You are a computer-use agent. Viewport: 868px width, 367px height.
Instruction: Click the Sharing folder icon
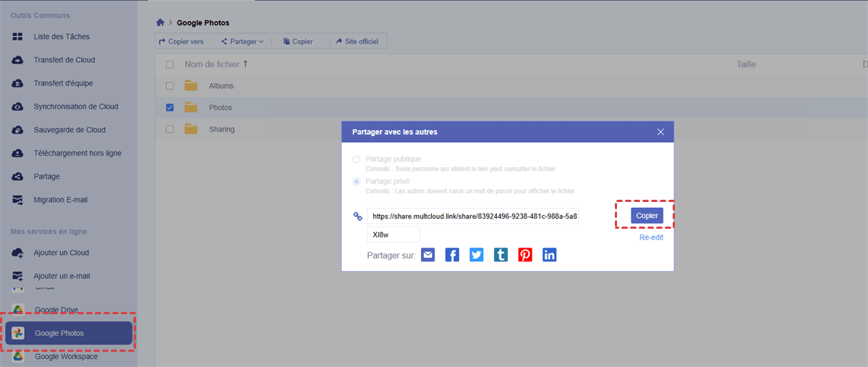[191, 129]
